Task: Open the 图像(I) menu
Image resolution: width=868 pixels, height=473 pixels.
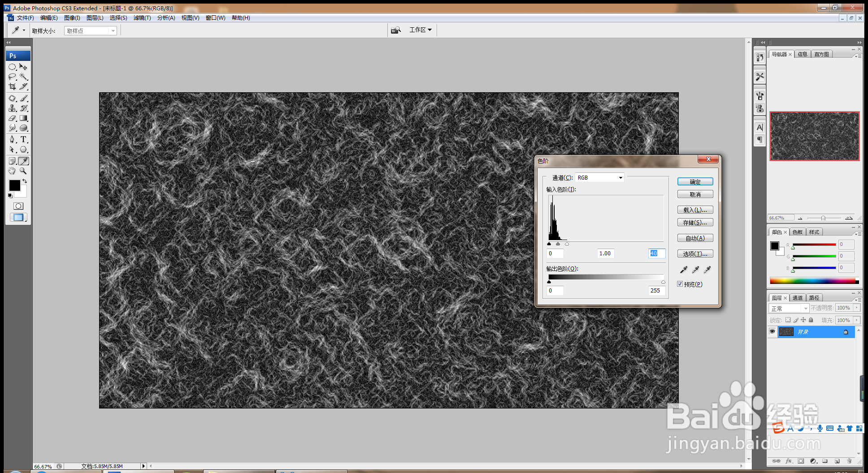Action: (x=72, y=18)
